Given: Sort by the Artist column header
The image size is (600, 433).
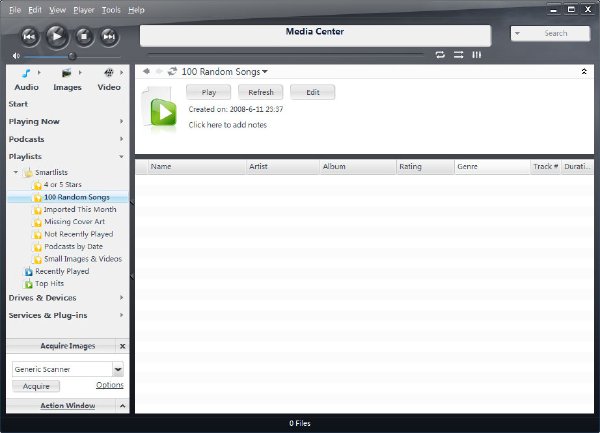Looking at the screenshot, I should [x=283, y=167].
